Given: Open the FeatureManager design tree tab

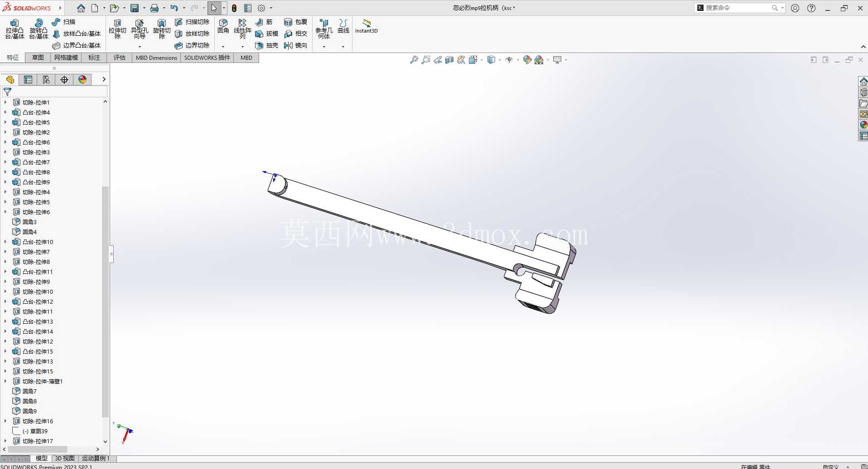Looking at the screenshot, I should (x=10, y=80).
